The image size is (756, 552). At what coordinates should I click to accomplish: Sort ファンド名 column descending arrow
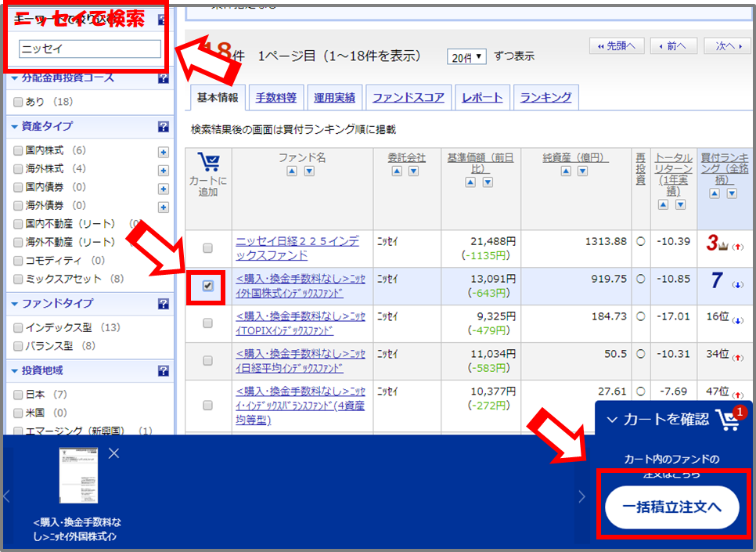coord(309,171)
